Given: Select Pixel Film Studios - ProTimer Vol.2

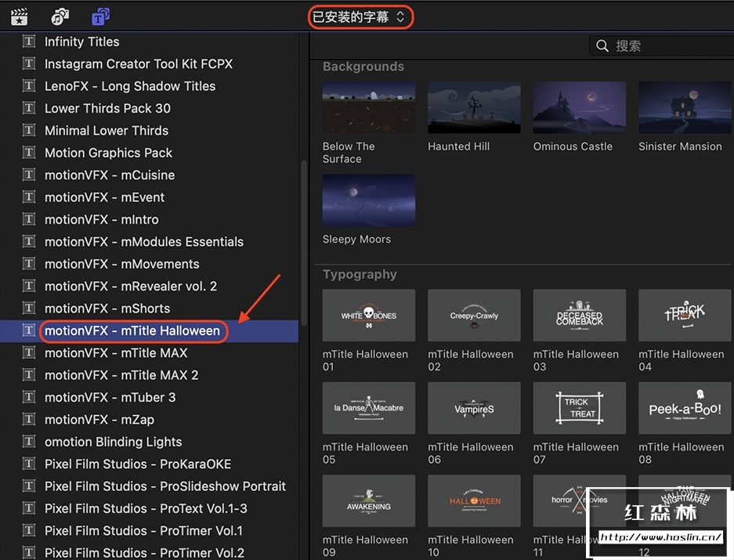Looking at the screenshot, I should 144,553.
